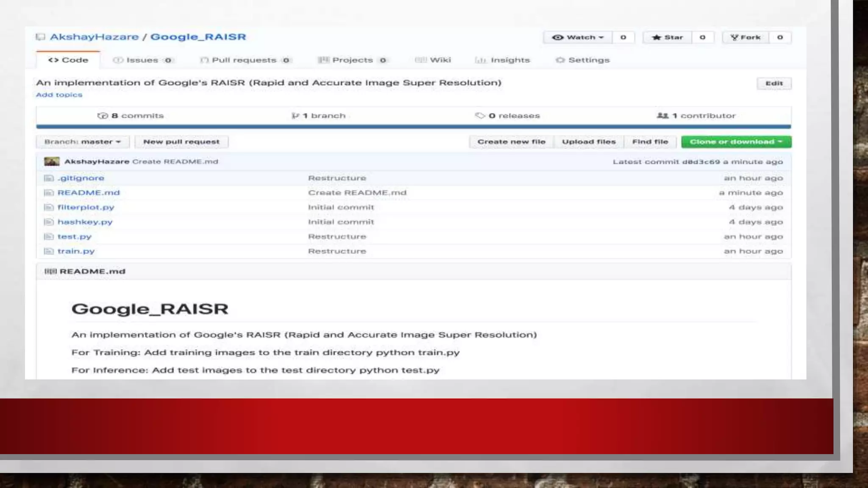868x488 pixels.
Task: Click the Star button on the repository
Action: [668, 37]
